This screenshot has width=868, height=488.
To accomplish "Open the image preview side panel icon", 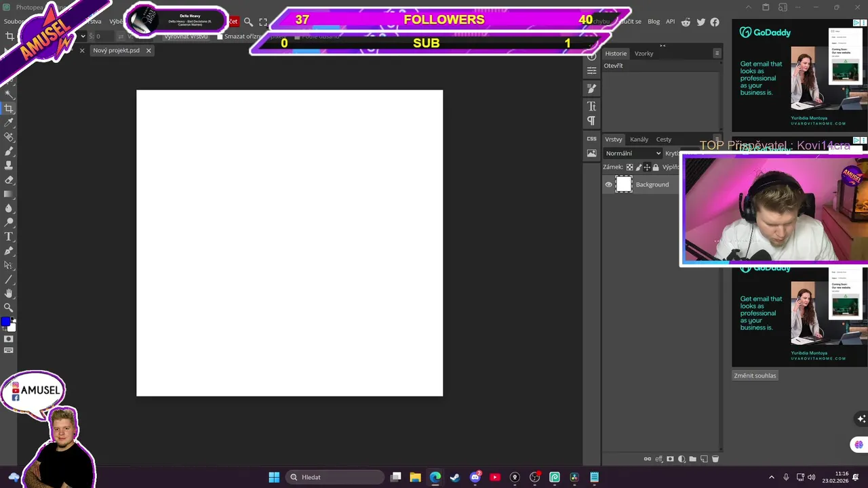I will coord(592,154).
